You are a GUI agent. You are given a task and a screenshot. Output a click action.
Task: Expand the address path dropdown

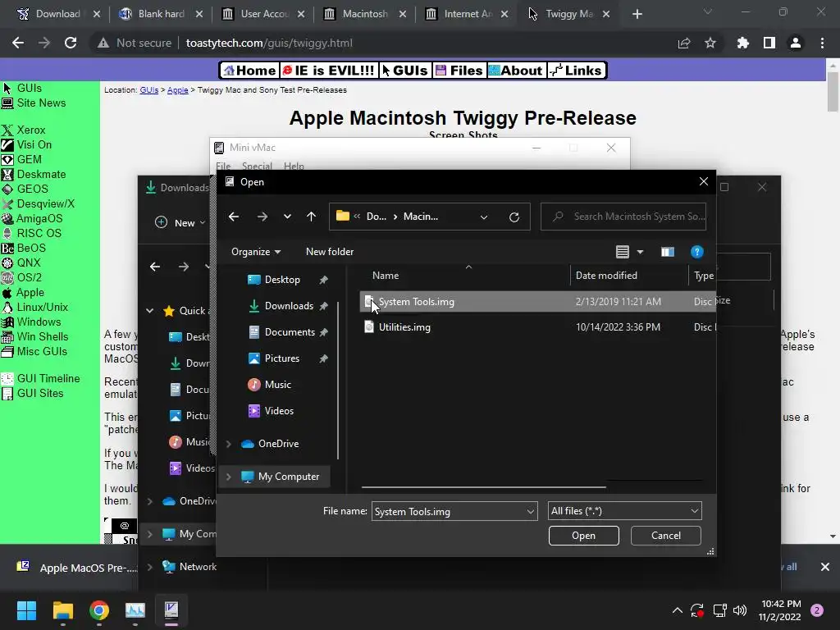point(484,217)
